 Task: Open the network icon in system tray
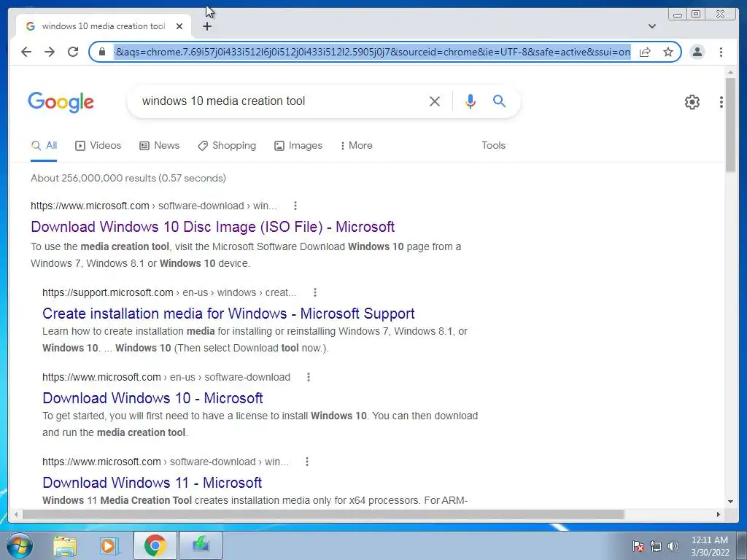pyautogui.click(x=656, y=546)
